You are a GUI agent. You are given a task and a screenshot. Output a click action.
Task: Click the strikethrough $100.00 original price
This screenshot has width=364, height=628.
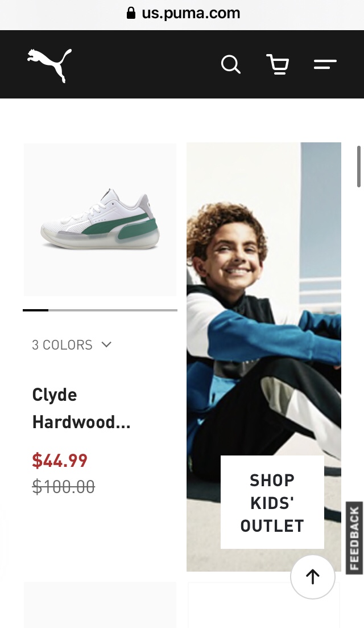pos(63,487)
